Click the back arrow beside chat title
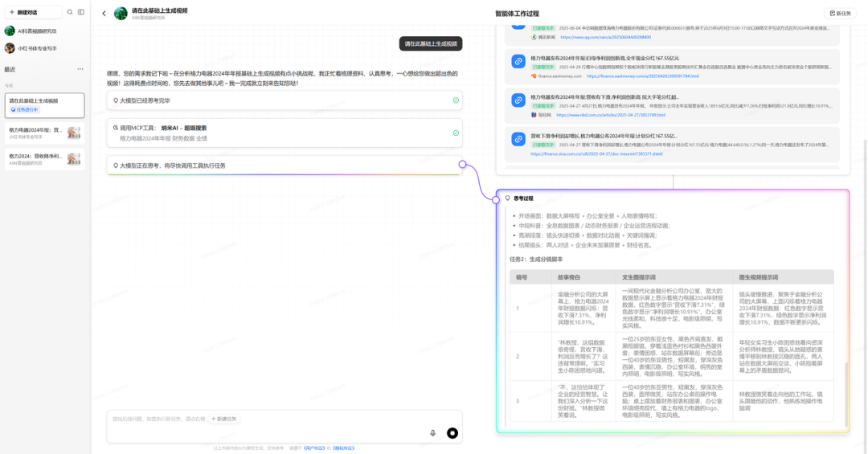Screen dimensions: 868x454 coord(104,14)
